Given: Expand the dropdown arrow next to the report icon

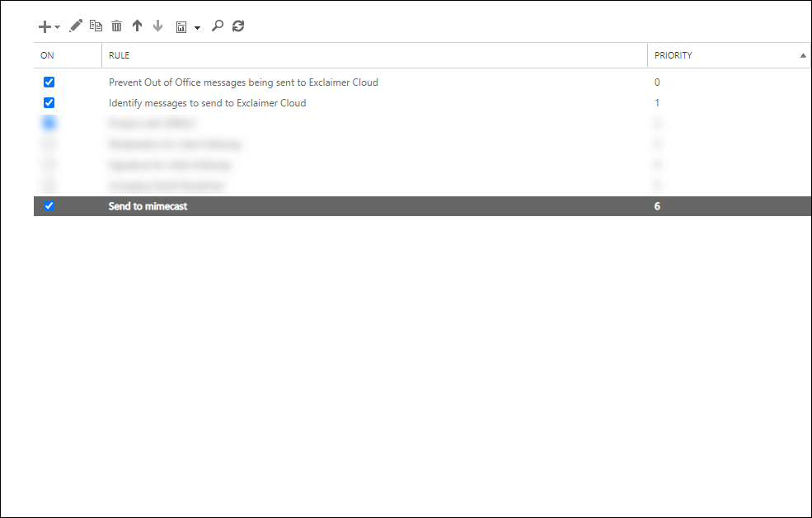Looking at the screenshot, I should [x=198, y=28].
